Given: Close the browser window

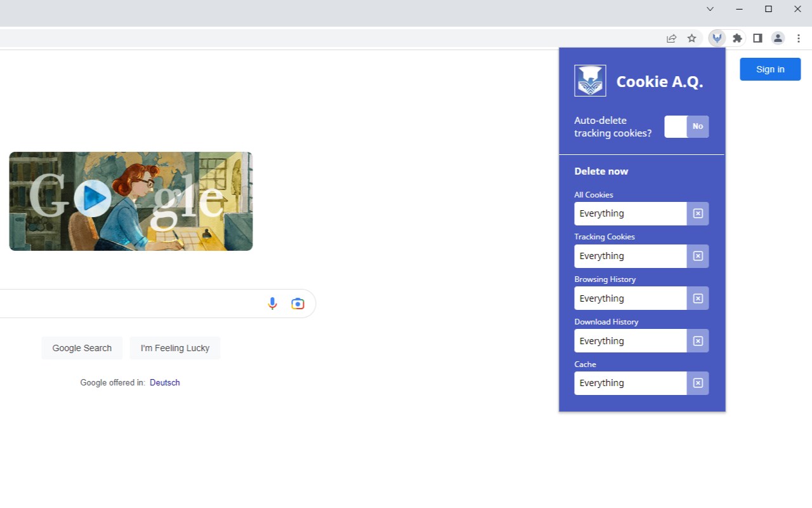Looking at the screenshot, I should 797,9.
